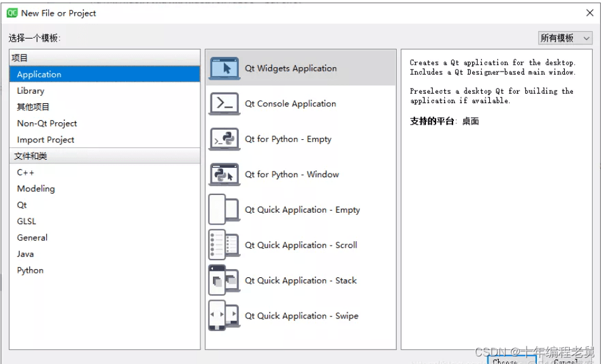The width and height of the screenshot is (604, 364).
Task: Click the Qt Creator logo in title bar
Action: pyautogui.click(x=12, y=13)
